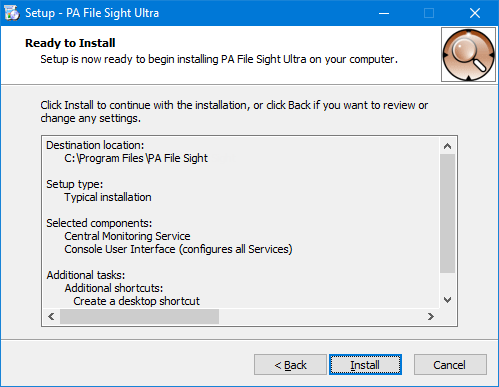Minimize the Setup window
This screenshot has width=499, height=387.
pyautogui.click(x=384, y=13)
